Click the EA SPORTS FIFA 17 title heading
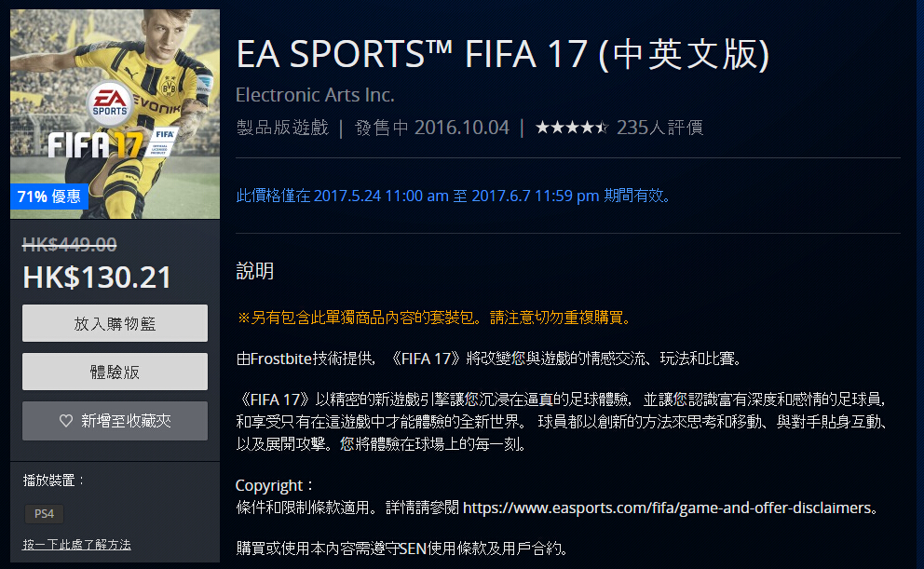The image size is (924, 569). click(x=503, y=54)
